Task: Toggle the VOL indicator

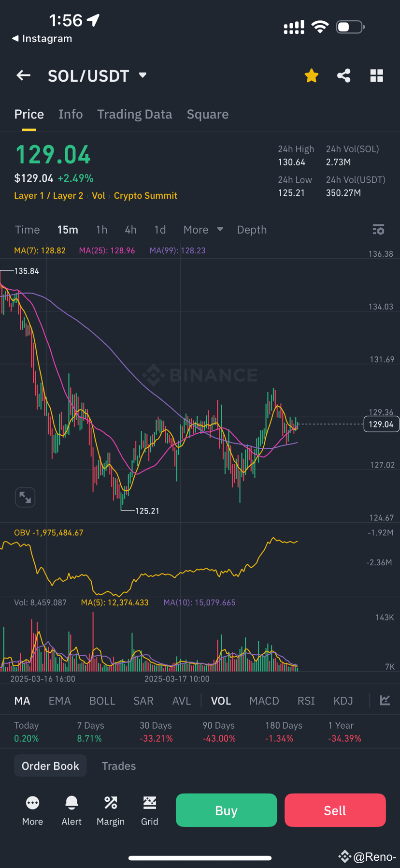Action: click(x=221, y=701)
